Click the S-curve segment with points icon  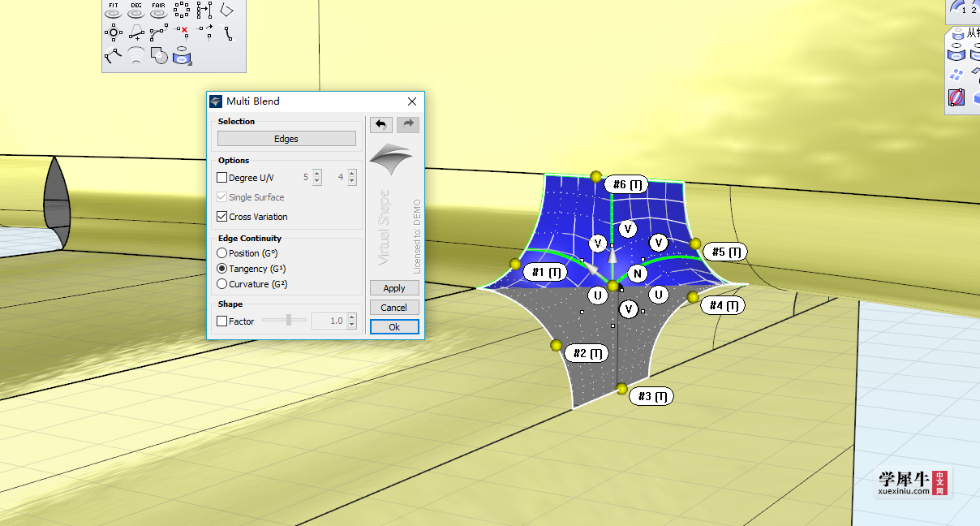[x=228, y=33]
